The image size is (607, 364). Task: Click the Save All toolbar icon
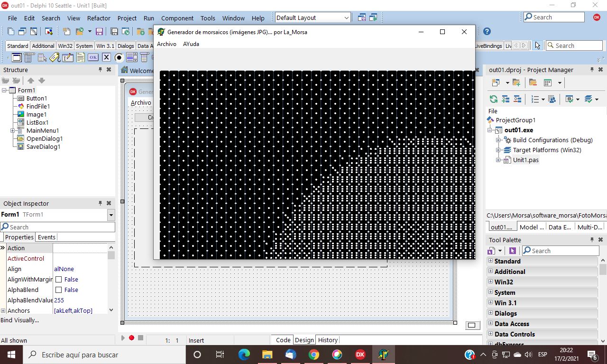pyautogui.click(x=114, y=32)
